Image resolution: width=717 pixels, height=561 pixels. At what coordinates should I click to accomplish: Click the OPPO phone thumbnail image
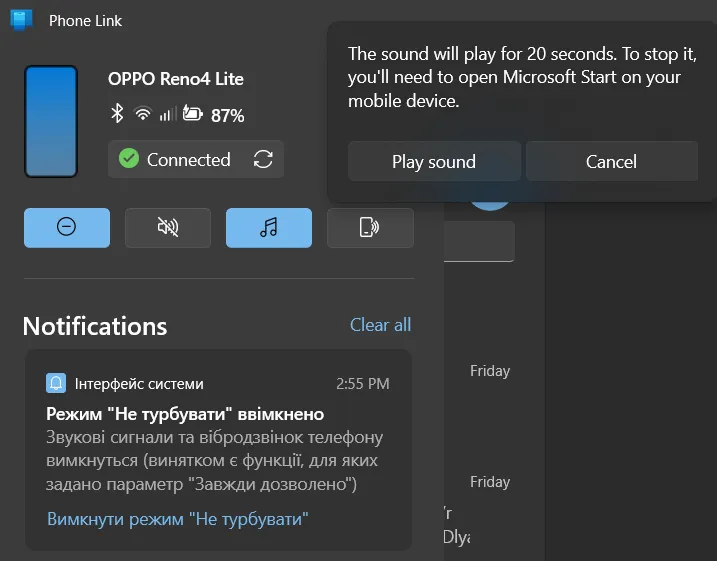click(x=51, y=121)
